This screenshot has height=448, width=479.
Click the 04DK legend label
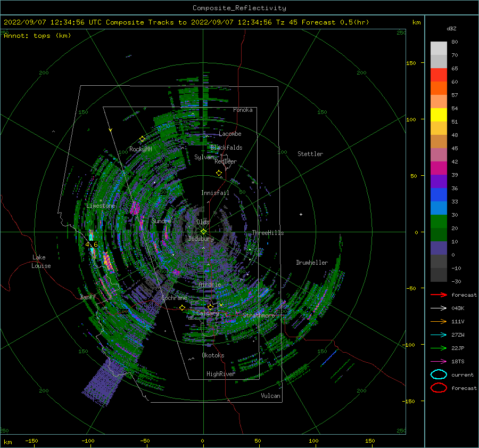pyautogui.click(x=458, y=308)
